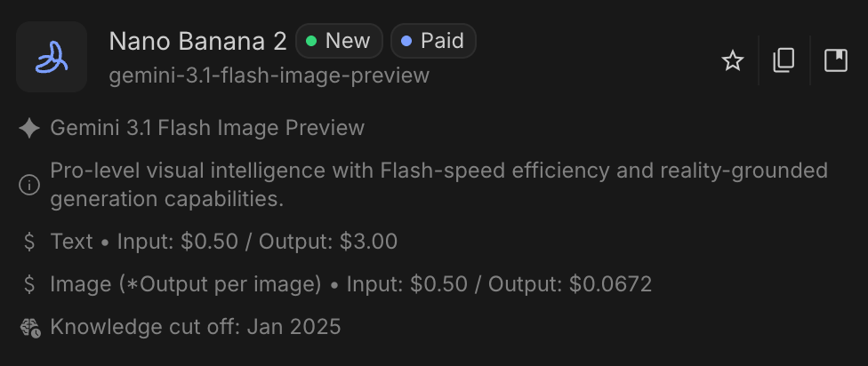
Task: Copy the model ID using the copy icon
Action: tap(784, 60)
